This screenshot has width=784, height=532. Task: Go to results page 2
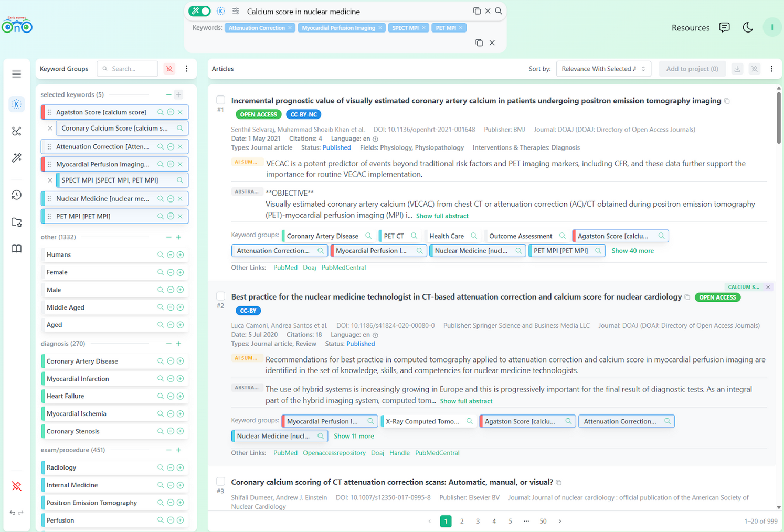pyautogui.click(x=462, y=521)
